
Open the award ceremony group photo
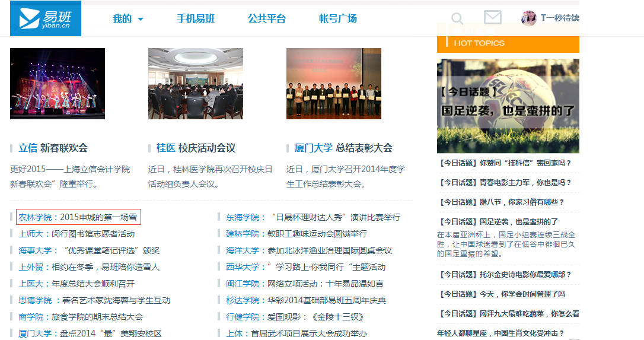click(334, 84)
